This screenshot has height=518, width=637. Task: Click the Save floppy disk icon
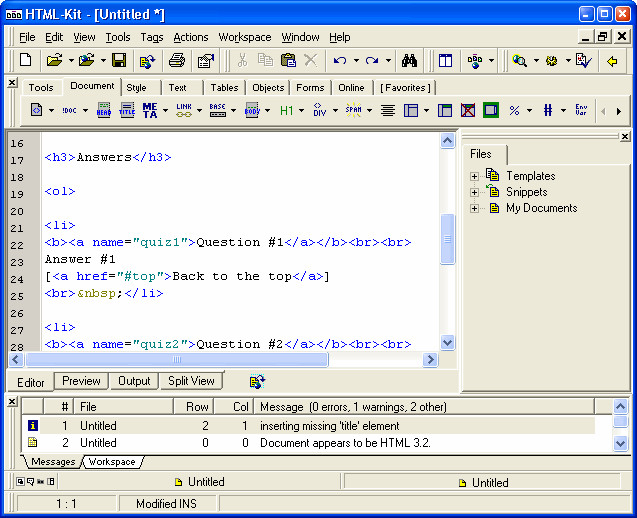click(119, 60)
